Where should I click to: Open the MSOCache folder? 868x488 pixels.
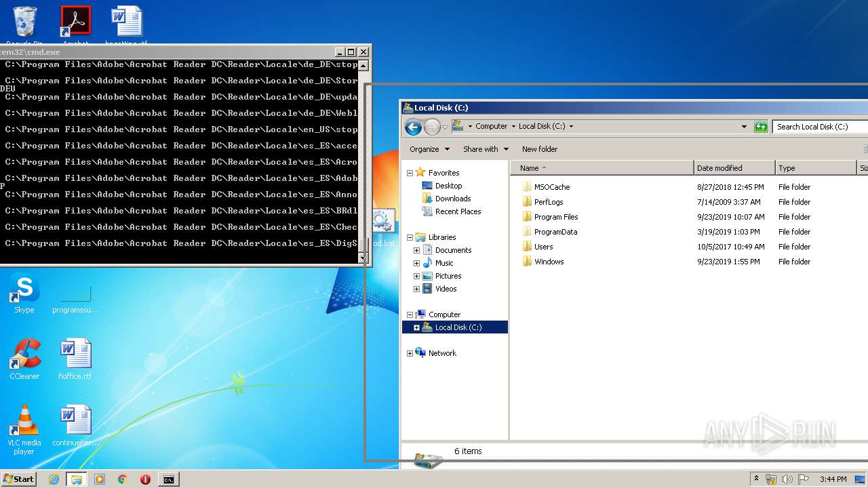pyautogui.click(x=551, y=187)
